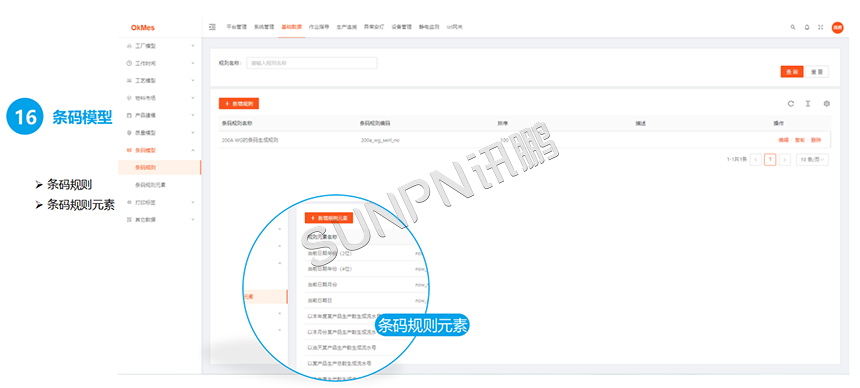Click the 新增规则 button
This screenshot has height=388, width=860.
[239, 103]
